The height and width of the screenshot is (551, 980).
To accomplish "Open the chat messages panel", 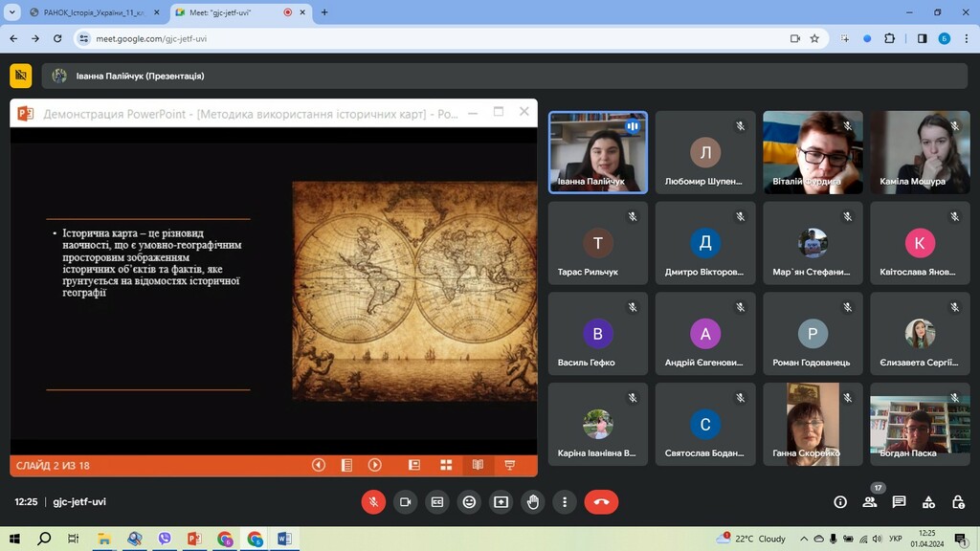I will click(x=899, y=501).
